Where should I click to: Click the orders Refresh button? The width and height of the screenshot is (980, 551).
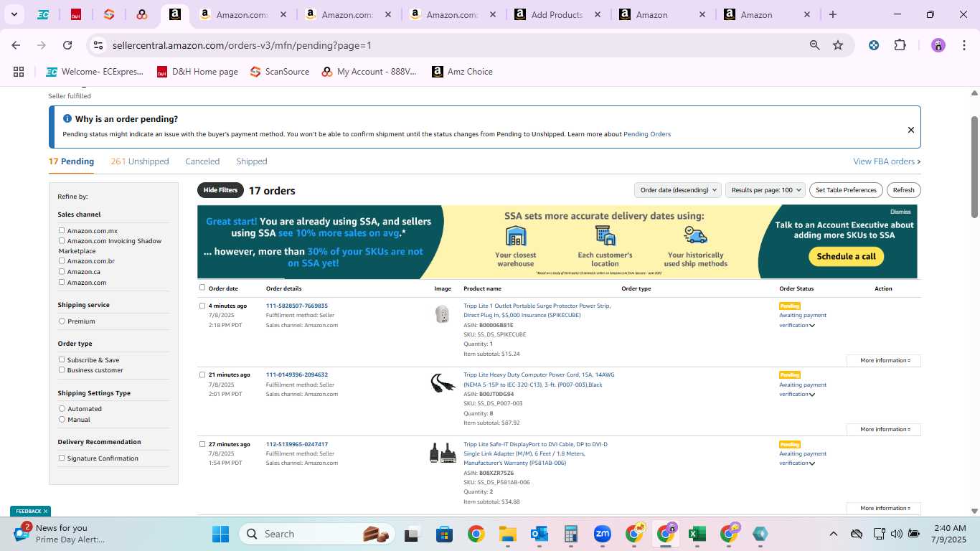point(903,190)
